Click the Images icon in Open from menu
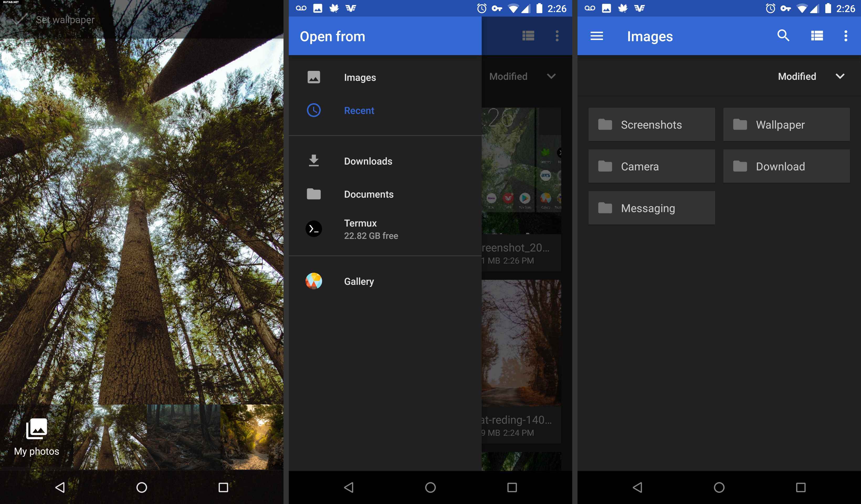 coord(313,77)
